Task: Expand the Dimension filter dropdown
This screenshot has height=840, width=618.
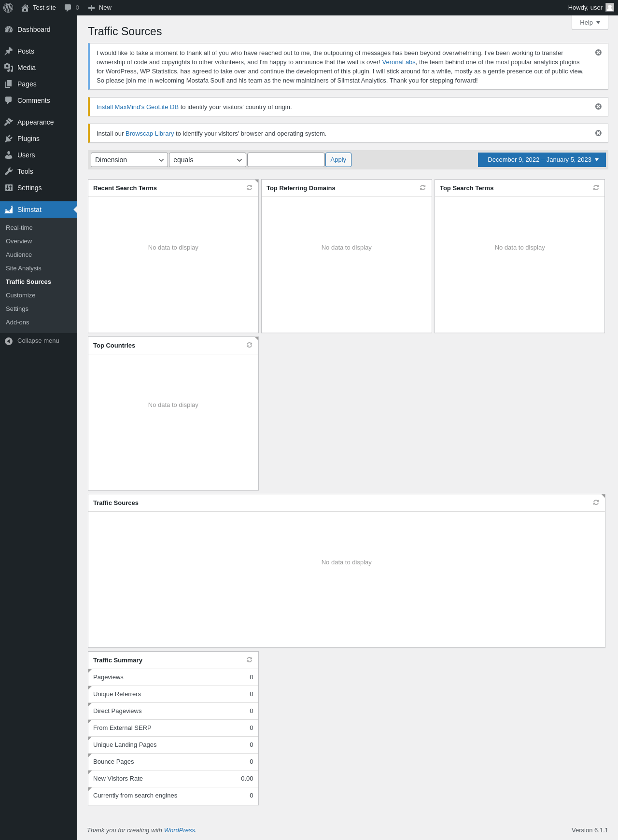Action: click(x=129, y=160)
